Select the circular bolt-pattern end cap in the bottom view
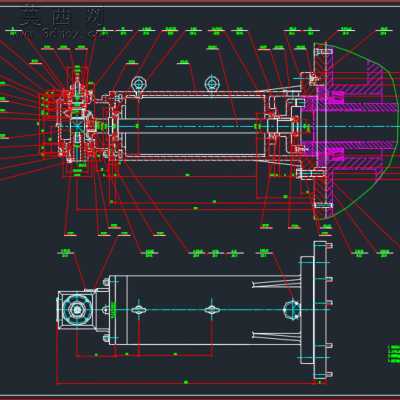 [x=78, y=310]
